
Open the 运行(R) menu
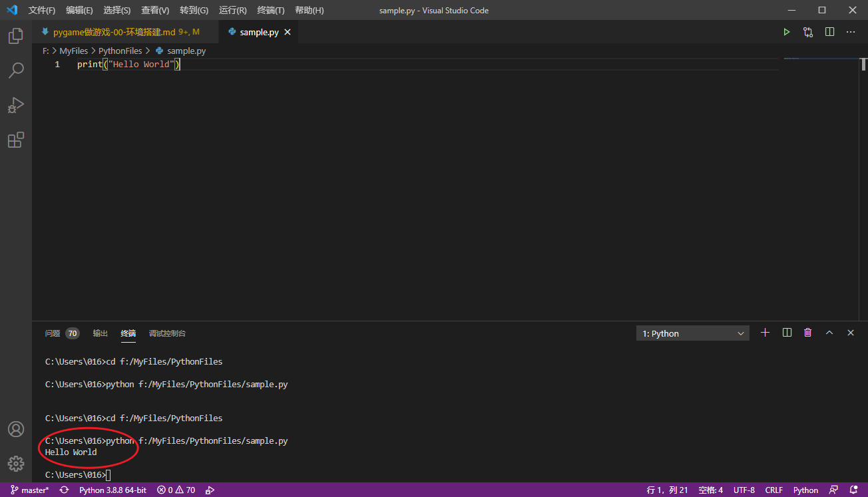pos(232,11)
